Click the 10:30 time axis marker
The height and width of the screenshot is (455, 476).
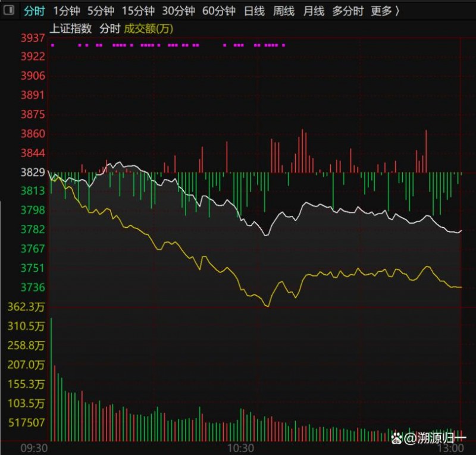[241, 447]
